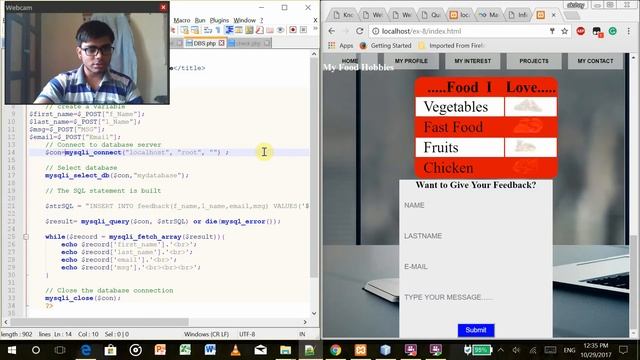Switch to Google Chrome in the taskbar
Viewport: 640px width, 360px height.
point(336,350)
